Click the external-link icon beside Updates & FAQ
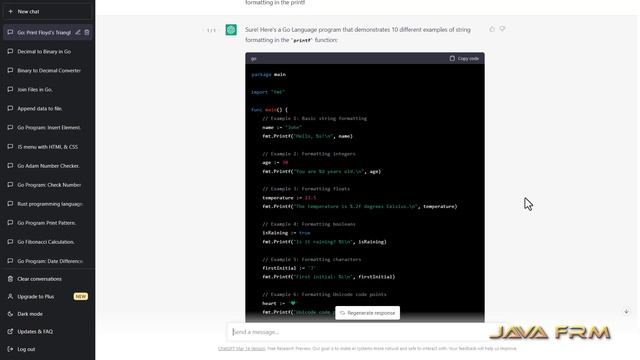640x360 pixels. tap(10, 331)
